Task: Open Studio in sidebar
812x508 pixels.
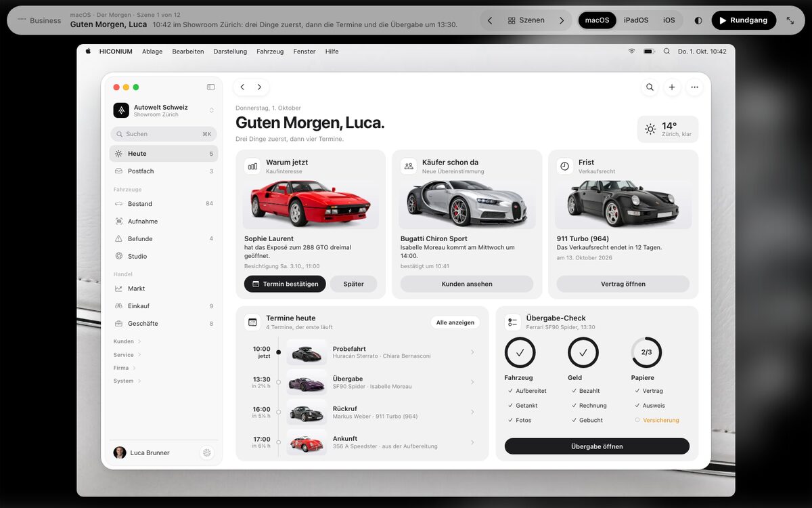Action: pos(164,257)
